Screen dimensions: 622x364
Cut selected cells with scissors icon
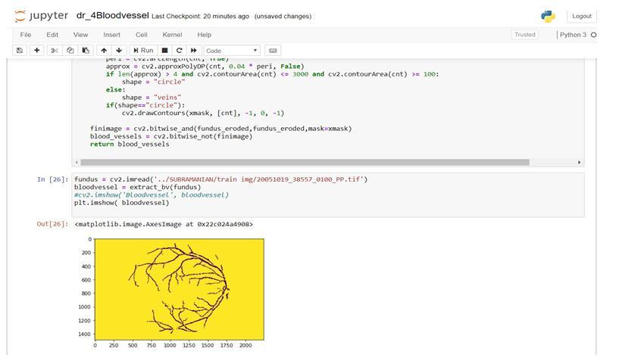pos(55,50)
